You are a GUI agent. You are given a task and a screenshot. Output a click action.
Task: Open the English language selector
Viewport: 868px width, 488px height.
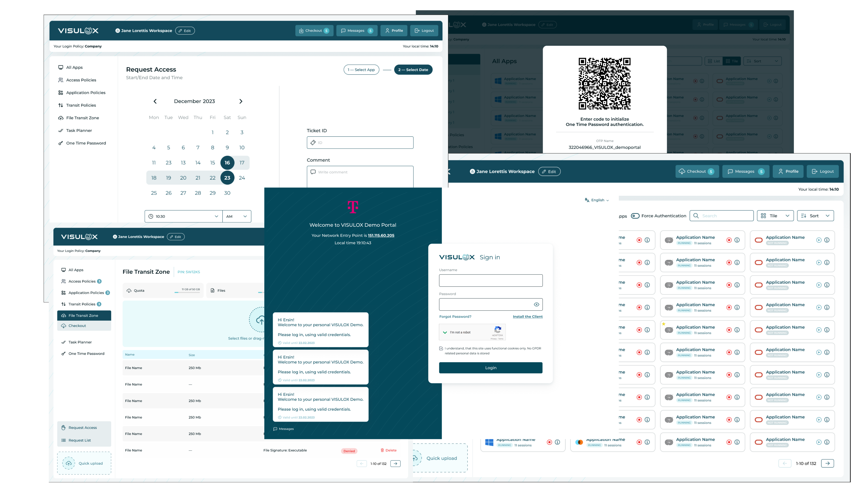pyautogui.click(x=596, y=200)
